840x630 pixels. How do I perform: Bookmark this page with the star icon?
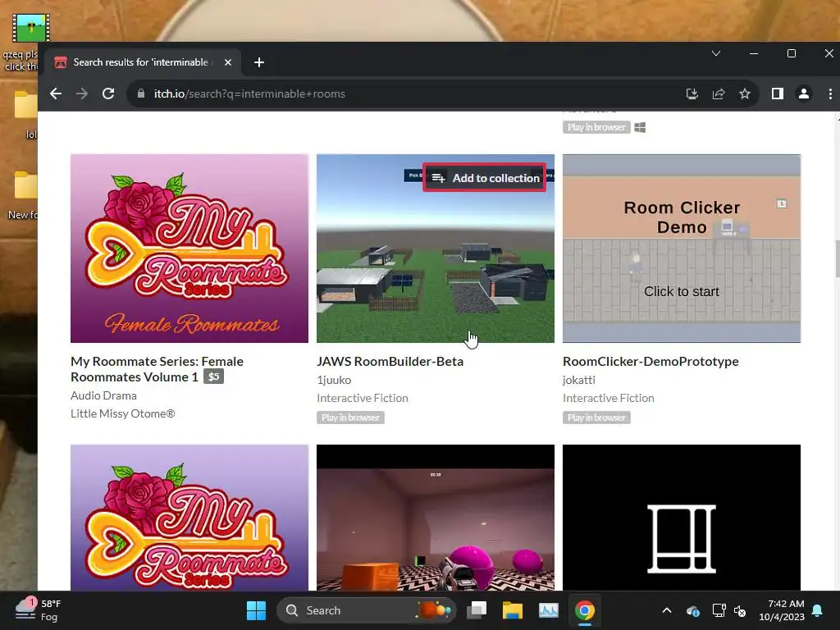[x=745, y=94]
